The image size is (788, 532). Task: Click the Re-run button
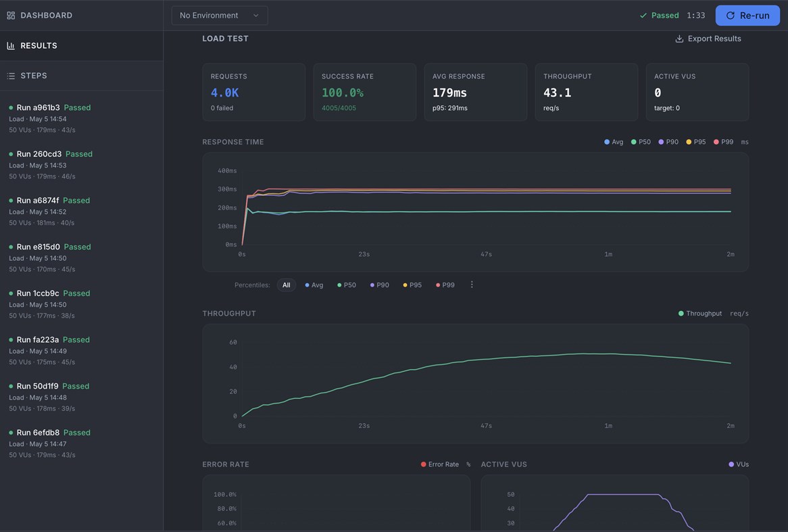pos(747,16)
